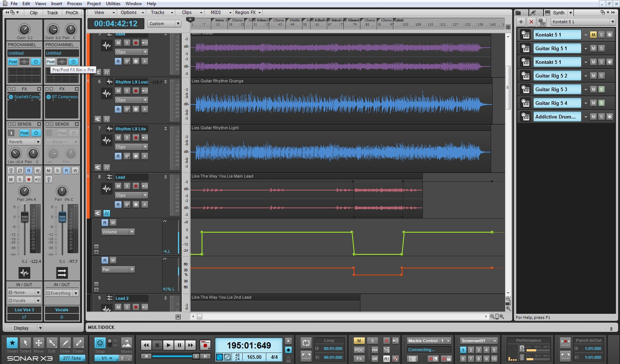Delete synth with red X icon
This screenshot has height=364, width=620.
[x=531, y=22]
